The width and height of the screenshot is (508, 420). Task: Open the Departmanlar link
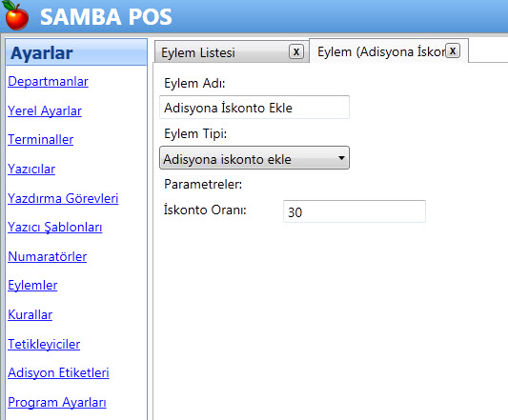point(48,82)
